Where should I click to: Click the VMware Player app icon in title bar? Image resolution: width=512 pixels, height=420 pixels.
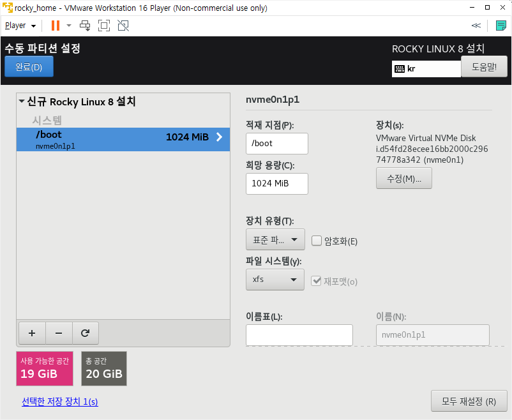tap(8, 8)
